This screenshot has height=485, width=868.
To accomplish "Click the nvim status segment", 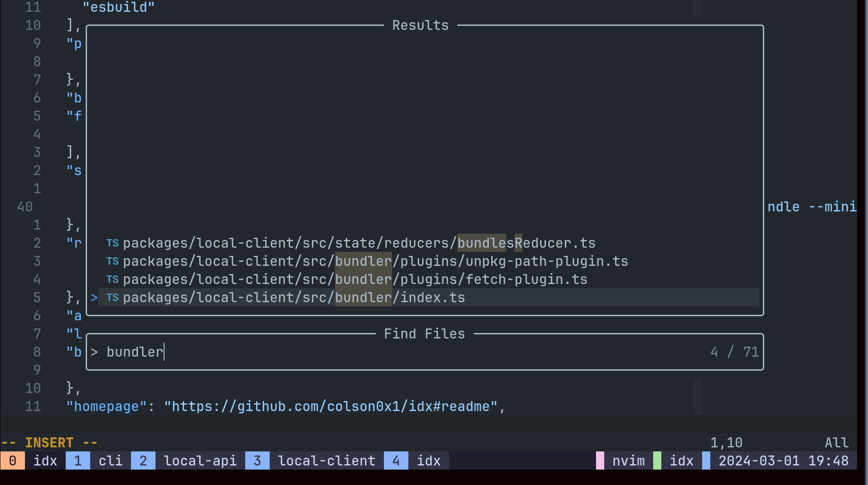I will coord(628,461).
